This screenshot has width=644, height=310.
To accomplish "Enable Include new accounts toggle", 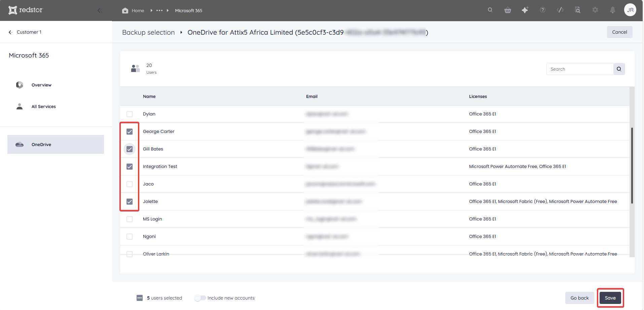I will (x=200, y=298).
